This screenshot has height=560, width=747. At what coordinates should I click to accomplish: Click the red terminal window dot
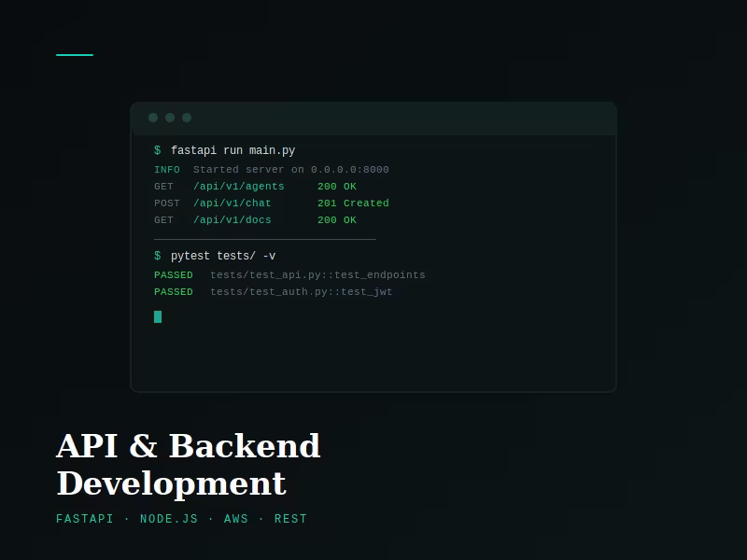pos(153,118)
